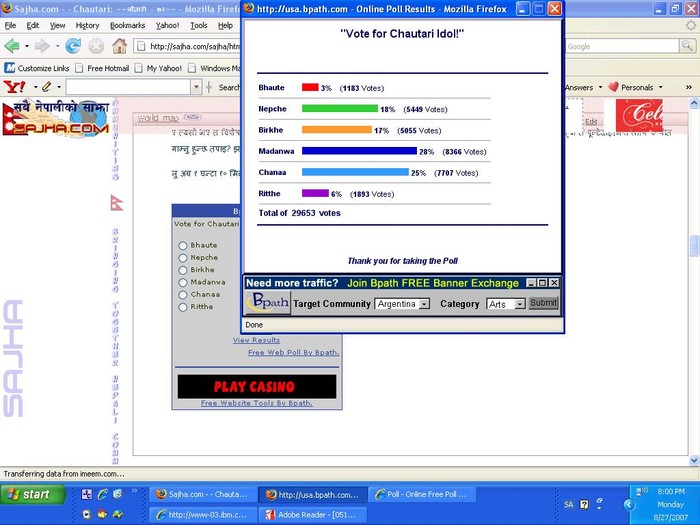Click the Stop loading icon
700x525 pixels.
click(x=96, y=46)
